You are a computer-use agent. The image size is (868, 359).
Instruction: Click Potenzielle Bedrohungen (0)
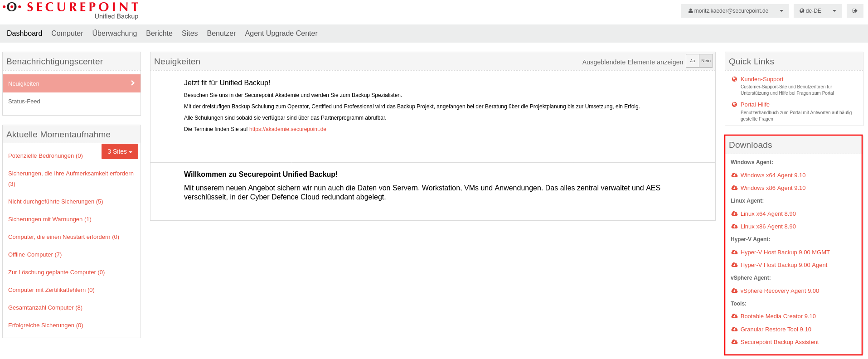tap(45, 155)
